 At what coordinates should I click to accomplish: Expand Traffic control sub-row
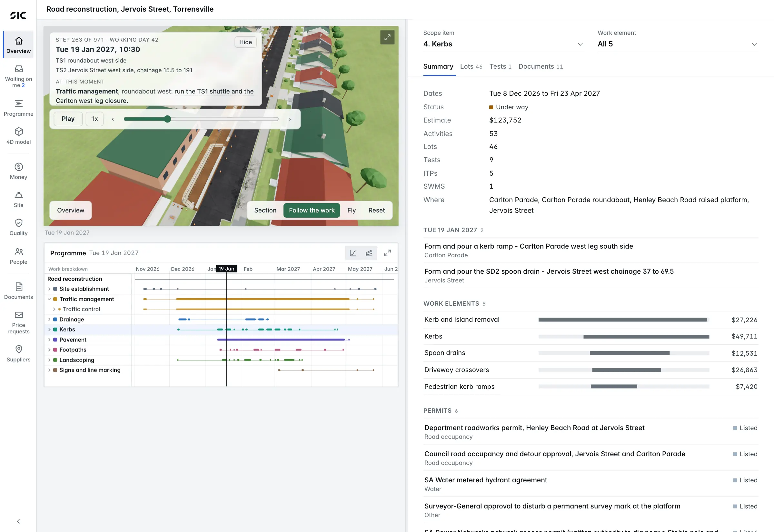click(54, 309)
